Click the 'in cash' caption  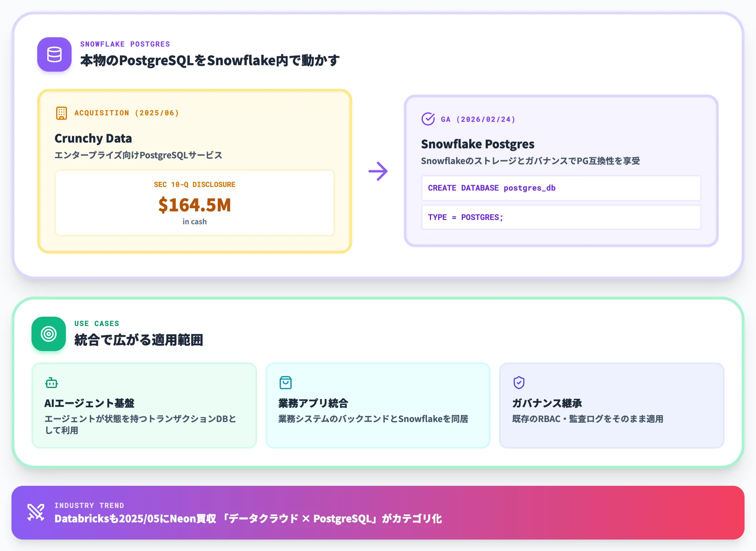pyautogui.click(x=195, y=222)
